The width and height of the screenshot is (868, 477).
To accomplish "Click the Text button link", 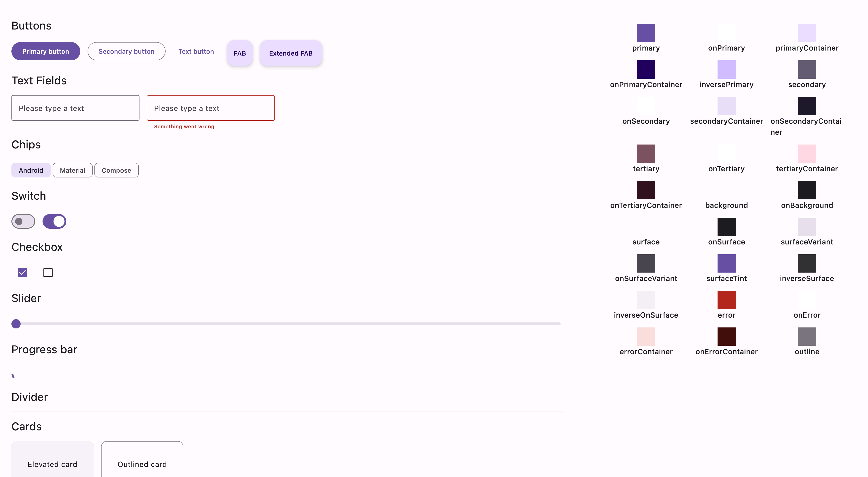I will coord(196,51).
